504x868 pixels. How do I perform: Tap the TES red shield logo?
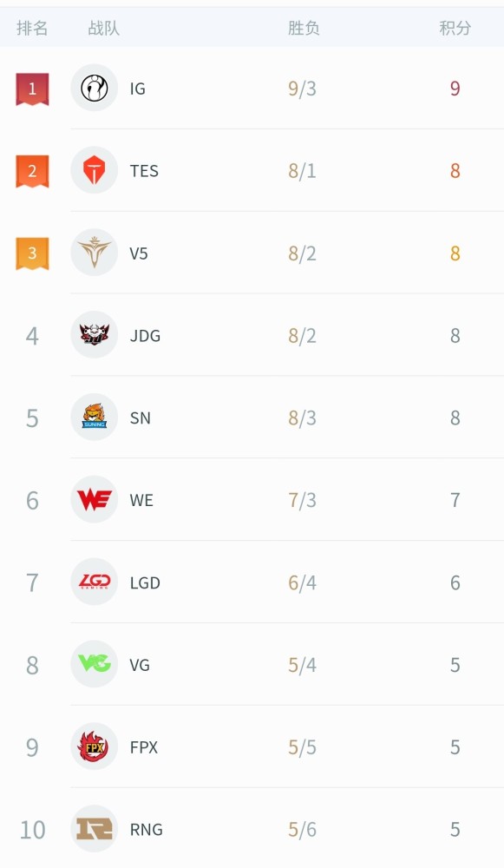[x=94, y=170]
